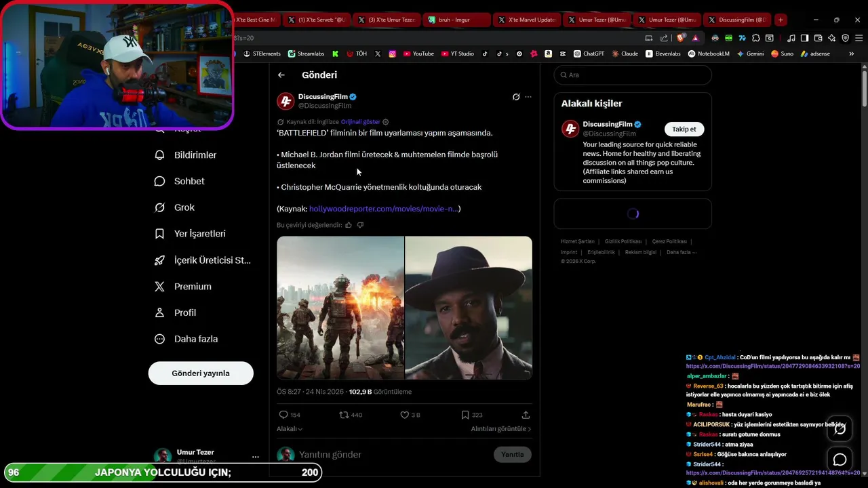Open Yer İşaretleri in the sidebar
Screen dimensions: 868x488
pyautogui.click(x=190, y=234)
